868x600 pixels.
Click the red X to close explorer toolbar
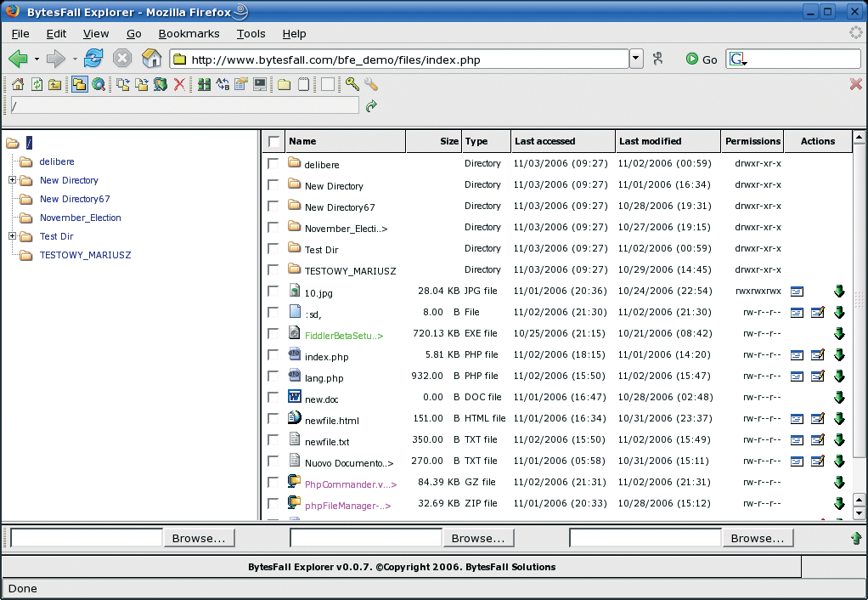(856, 83)
